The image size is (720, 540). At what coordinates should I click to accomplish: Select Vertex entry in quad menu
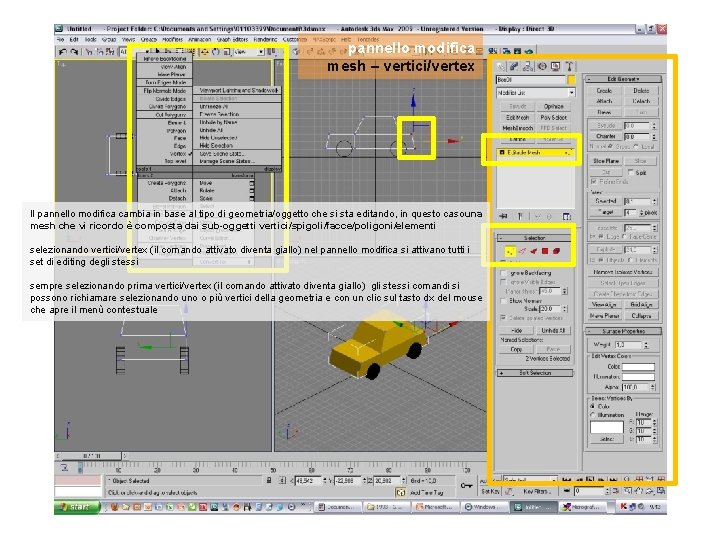(x=178, y=154)
